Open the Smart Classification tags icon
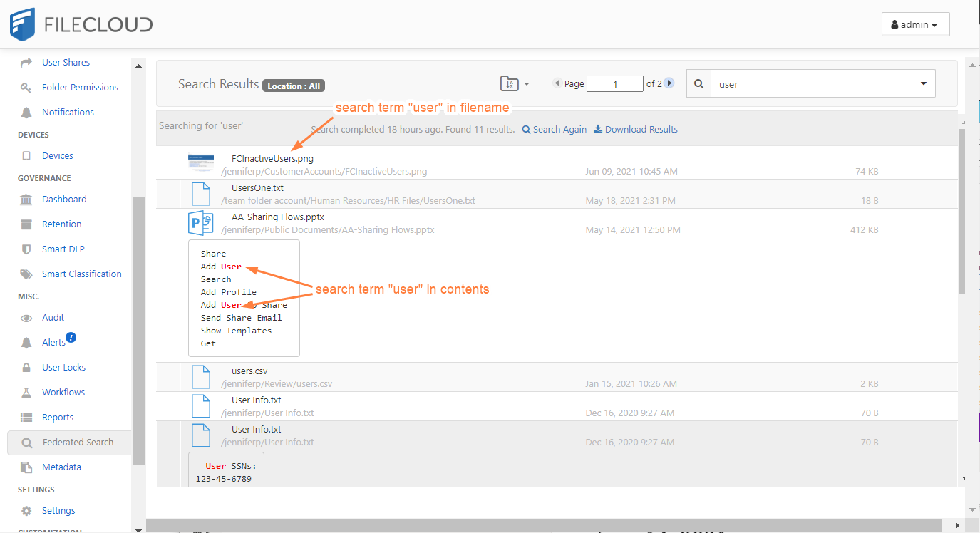This screenshot has width=980, height=533. coord(26,274)
